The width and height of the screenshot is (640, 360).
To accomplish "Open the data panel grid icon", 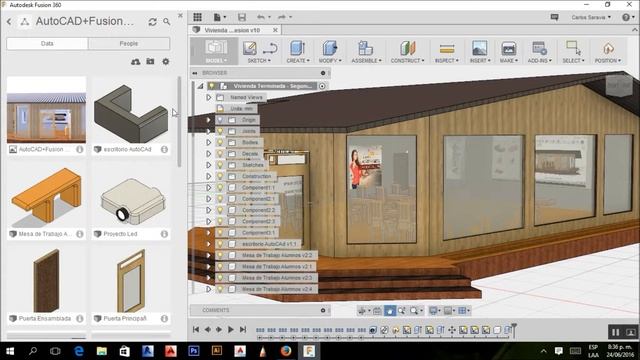I will click(x=198, y=17).
